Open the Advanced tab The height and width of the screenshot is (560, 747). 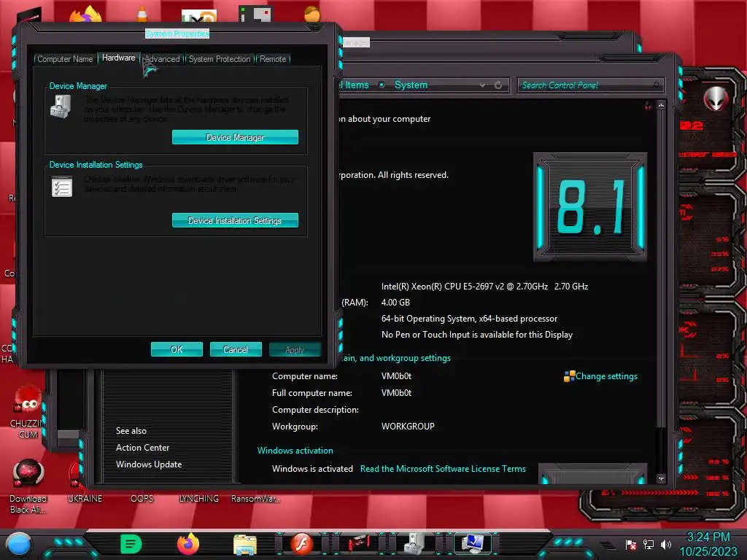162,59
